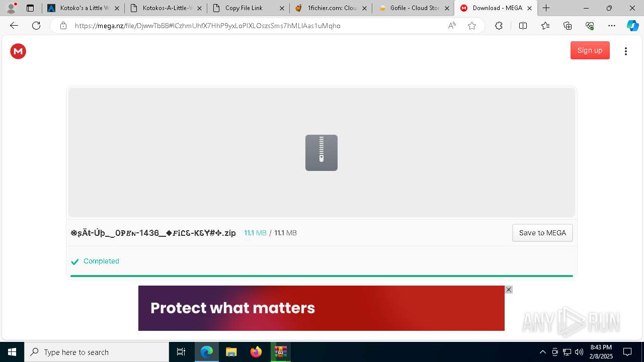
Task: View site information lock icon
Action: tap(63, 26)
